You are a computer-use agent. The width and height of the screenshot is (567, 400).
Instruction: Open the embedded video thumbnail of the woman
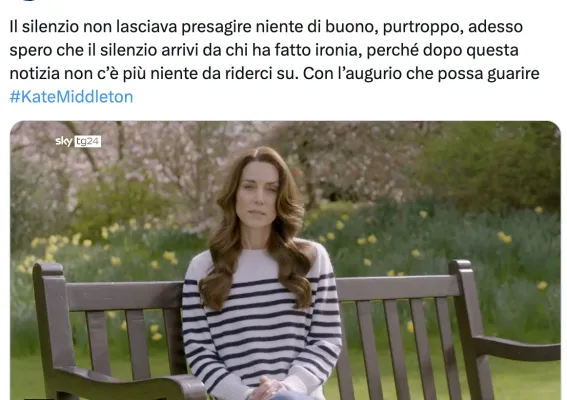tap(285, 260)
